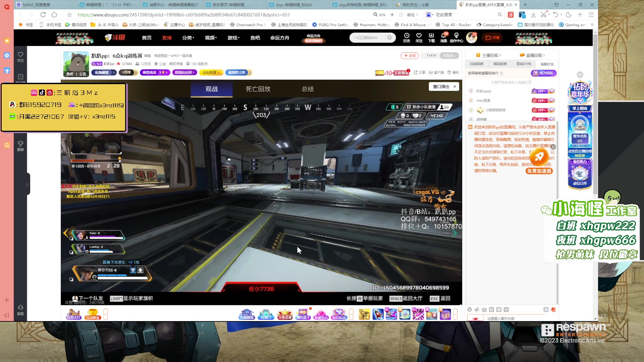
Task: Click the search magnifier in Douyu search box
Action: (389, 38)
